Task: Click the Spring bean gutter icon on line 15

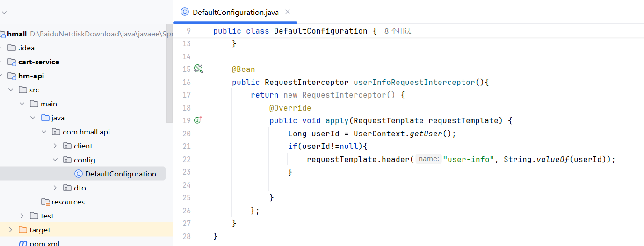Action: coord(198,69)
